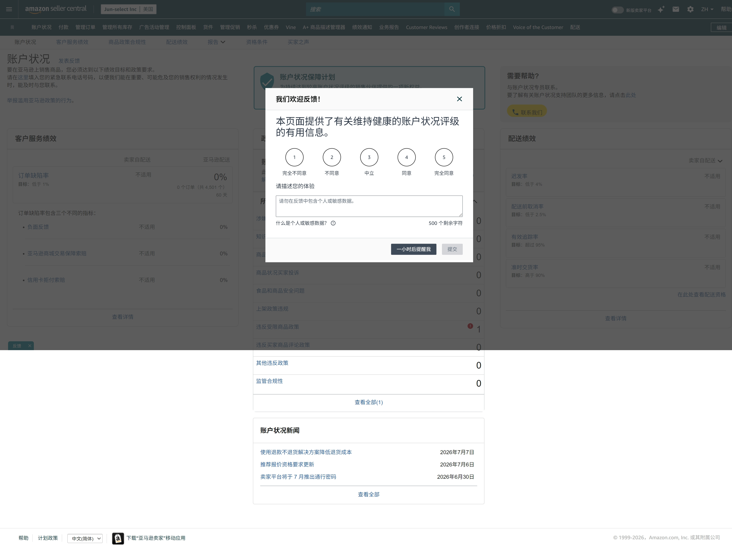Open the settings gear icon
This screenshot has width=732, height=560.
(x=690, y=9)
